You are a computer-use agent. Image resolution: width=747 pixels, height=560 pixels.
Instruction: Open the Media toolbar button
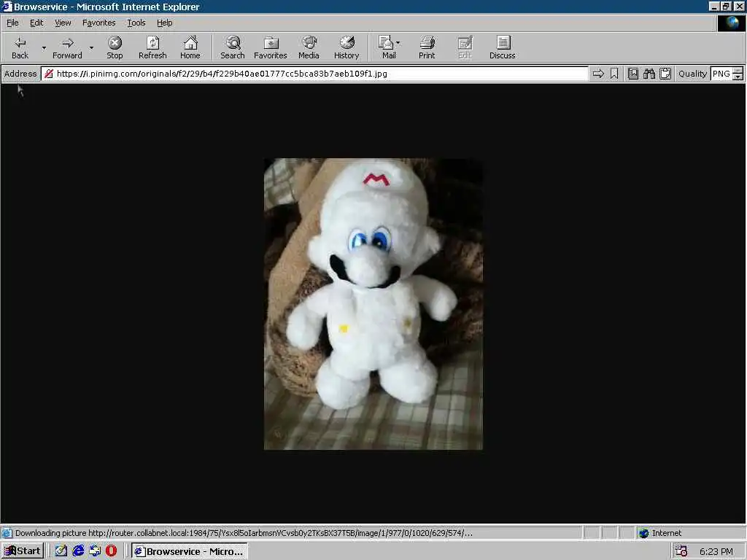(x=309, y=47)
